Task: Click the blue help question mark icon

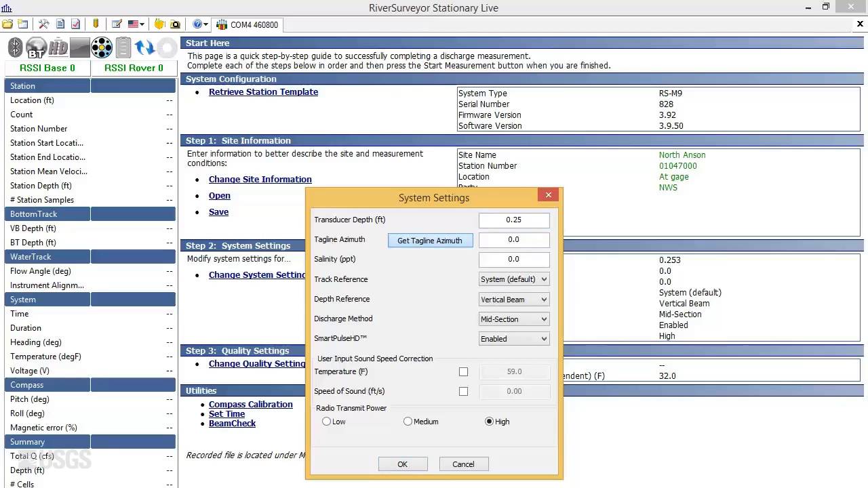Action: tap(197, 24)
